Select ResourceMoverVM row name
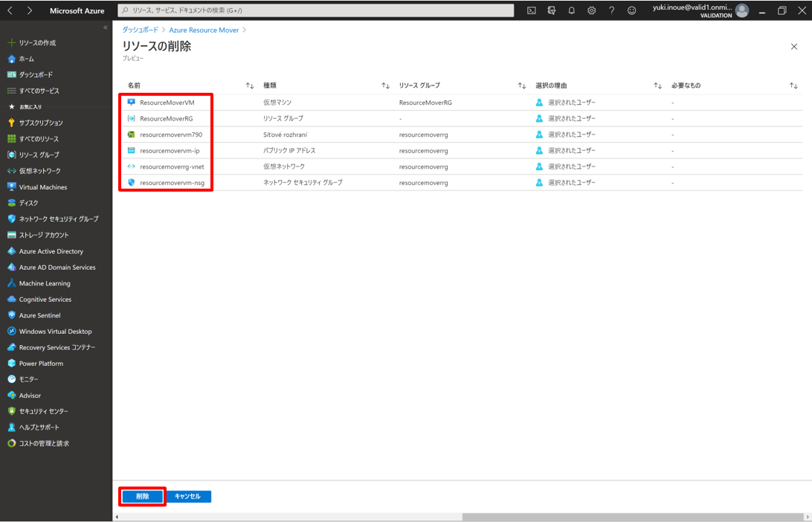Image resolution: width=812 pixels, height=522 pixels. tap(167, 103)
